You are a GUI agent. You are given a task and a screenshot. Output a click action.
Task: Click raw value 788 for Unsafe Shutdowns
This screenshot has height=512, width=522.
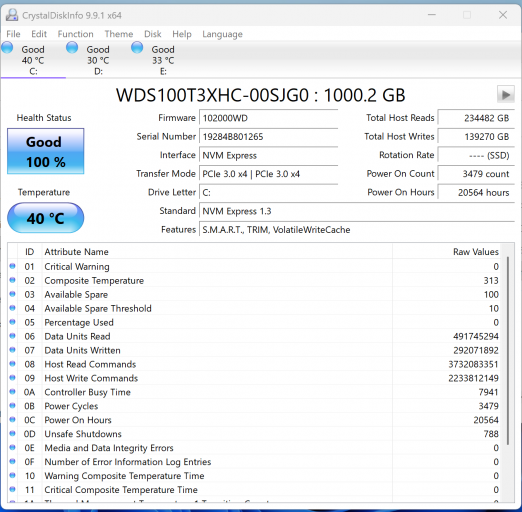tap(491, 434)
